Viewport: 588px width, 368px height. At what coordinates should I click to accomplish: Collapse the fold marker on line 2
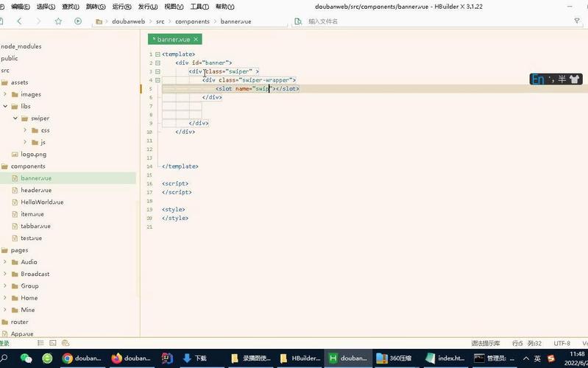coord(157,63)
